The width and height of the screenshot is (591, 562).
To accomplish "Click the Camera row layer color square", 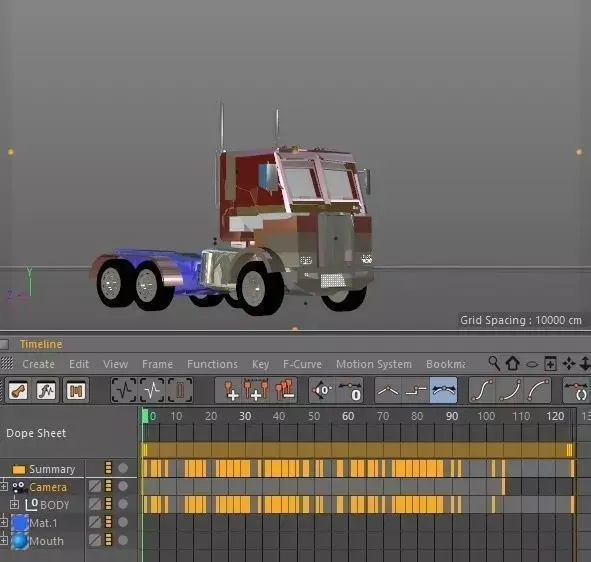I will (95, 486).
